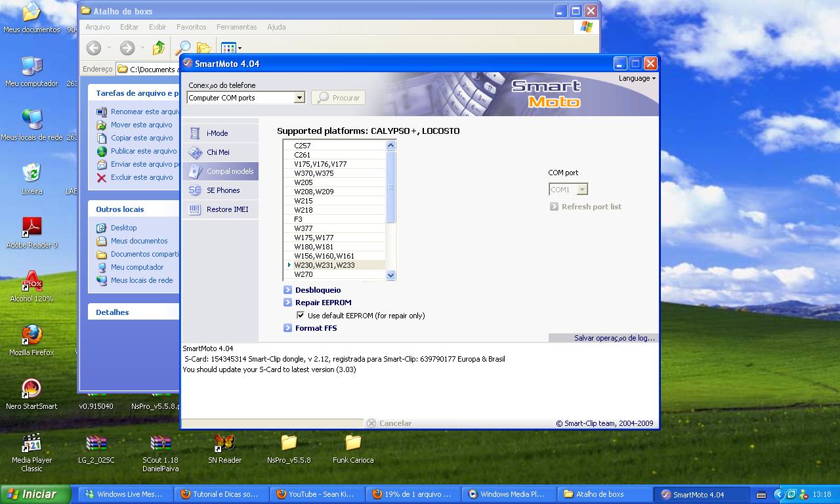840x504 pixels.
Task: Click model list scroll down arrow
Action: click(x=391, y=275)
